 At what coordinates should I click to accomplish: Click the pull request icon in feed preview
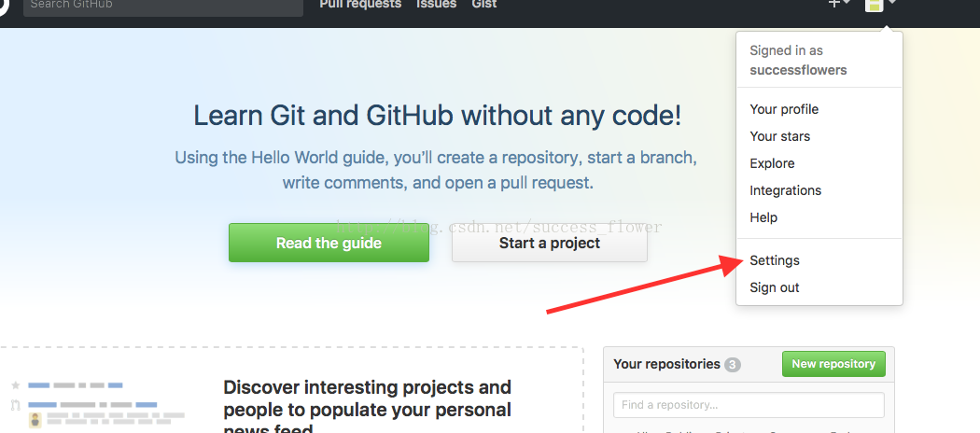click(x=16, y=404)
